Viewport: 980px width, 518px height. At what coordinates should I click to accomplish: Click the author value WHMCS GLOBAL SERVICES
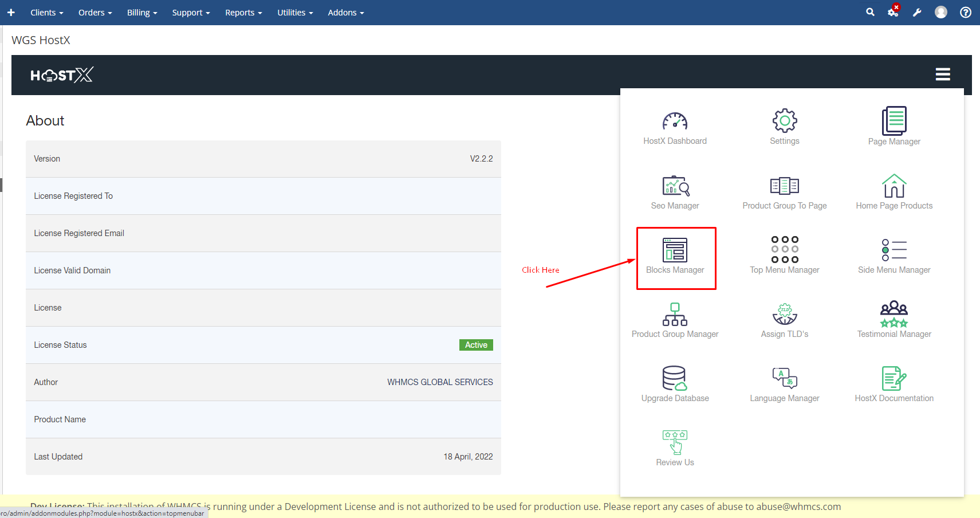coord(440,382)
